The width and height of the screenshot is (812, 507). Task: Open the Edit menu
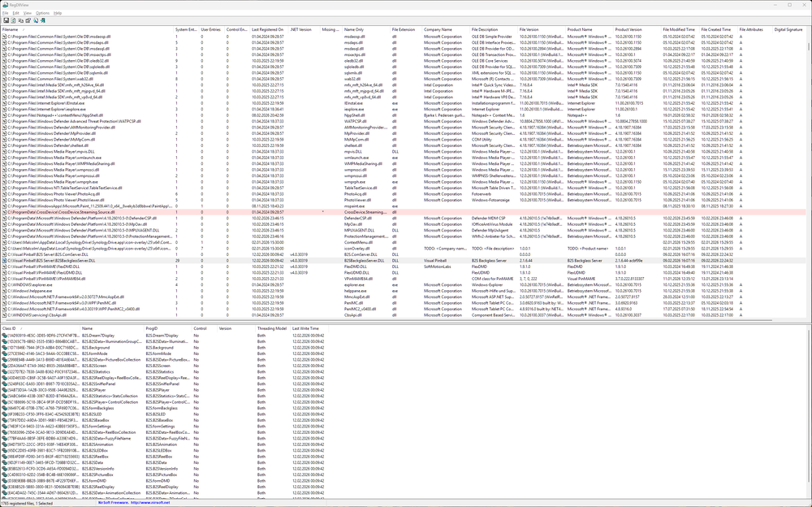pyautogui.click(x=16, y=13)
